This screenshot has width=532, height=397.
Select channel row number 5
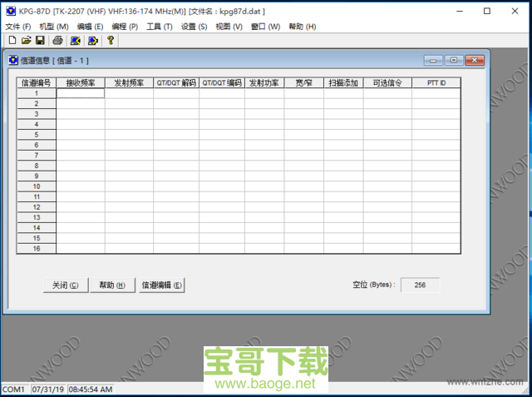pos(37,135)
